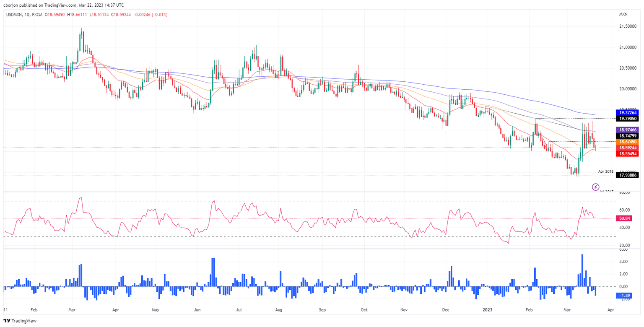Click the purple lightning bolt icon on chart
644x327 pixels.
[x=596, y=187]
